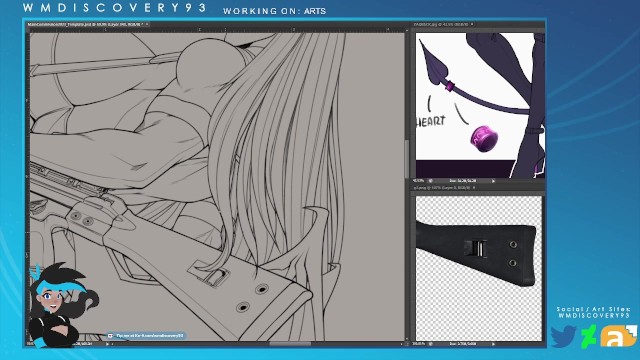Close the Template.psd document tab
The width and height of the screenshot is (640, 360).
coord(147,24)
